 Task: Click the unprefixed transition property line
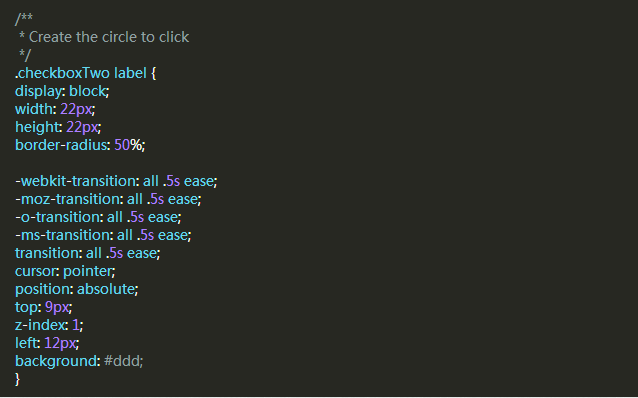pyautogui.click(x=87, y=253)
